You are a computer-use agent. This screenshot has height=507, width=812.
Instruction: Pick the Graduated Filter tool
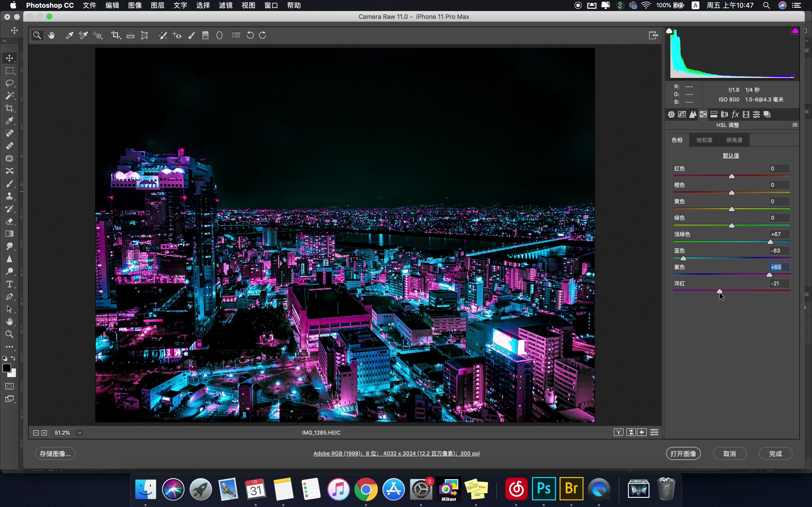pos(205,35)
